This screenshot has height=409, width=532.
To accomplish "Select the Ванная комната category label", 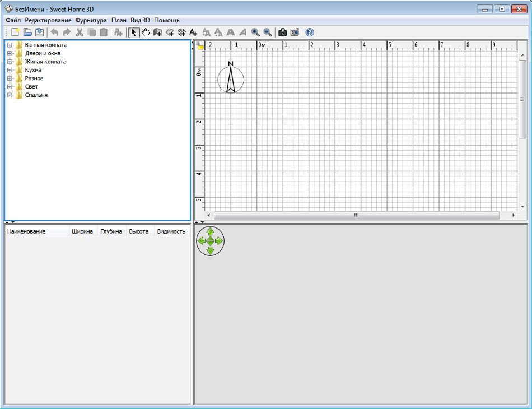I will (46, 45).
